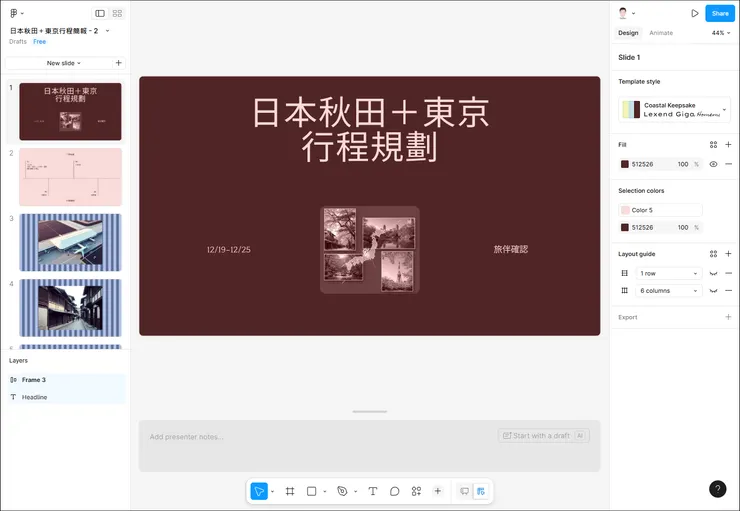740x511 pixels.
Task: Open the help question mark button
Action: (x=717, y=489)
